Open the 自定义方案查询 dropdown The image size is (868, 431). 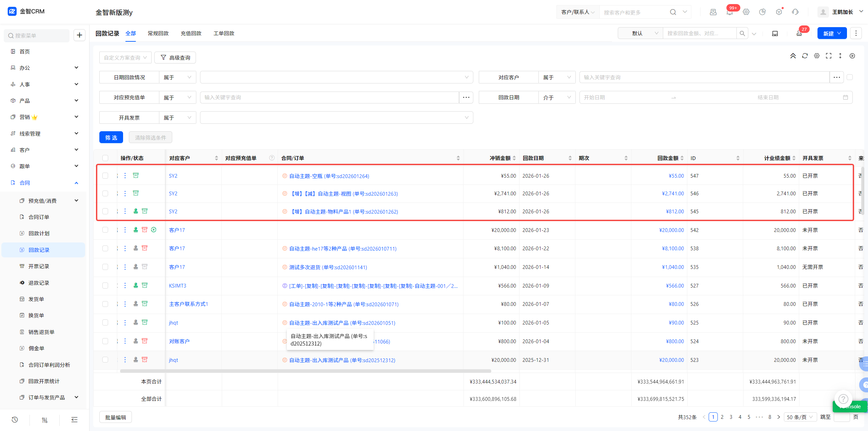(x=125, y=58)
